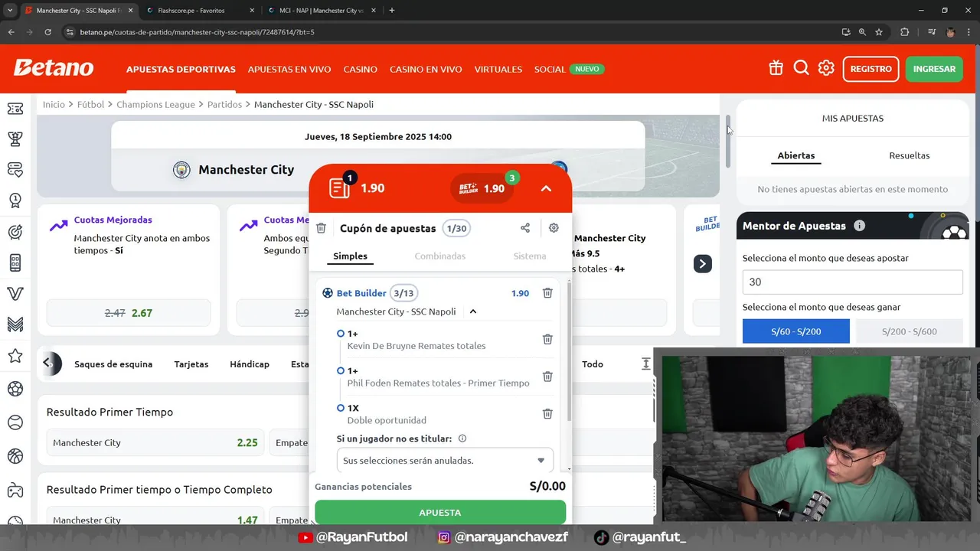
Task: Open the ticket icon atop the left sidebar
Action: coord(15,109)
